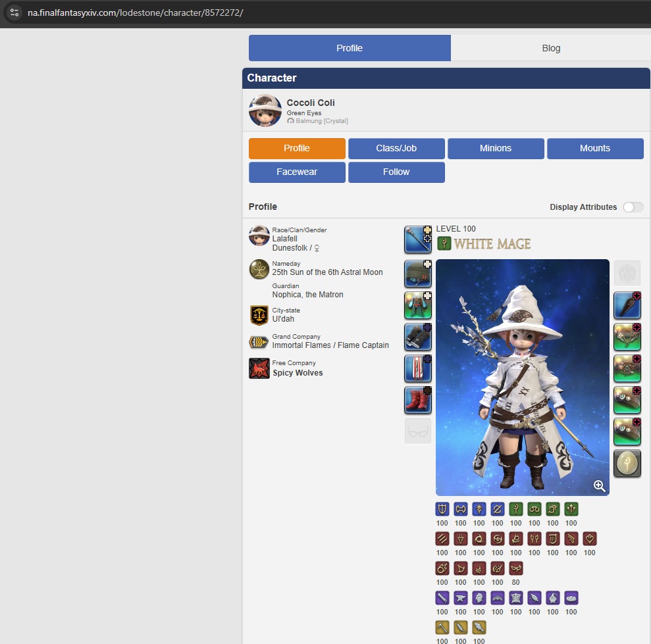The height and width of the screenshot is (644, 651).
Task: Click the Dark Knight job icon
Action: tap(479, 508)
